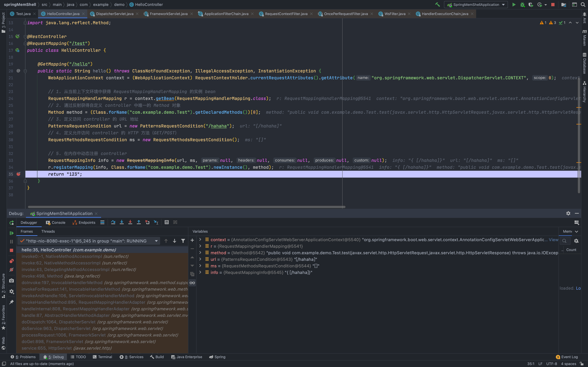Viewport: 588px width, 367px height.
Task: Switch to Threads tab
Action: point(48,231)
